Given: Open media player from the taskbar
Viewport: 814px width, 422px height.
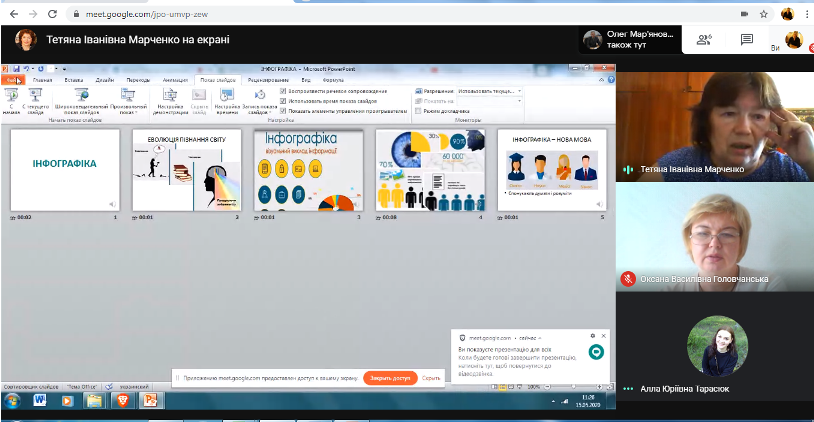Looking at the screenshot, I should [67, 401].
